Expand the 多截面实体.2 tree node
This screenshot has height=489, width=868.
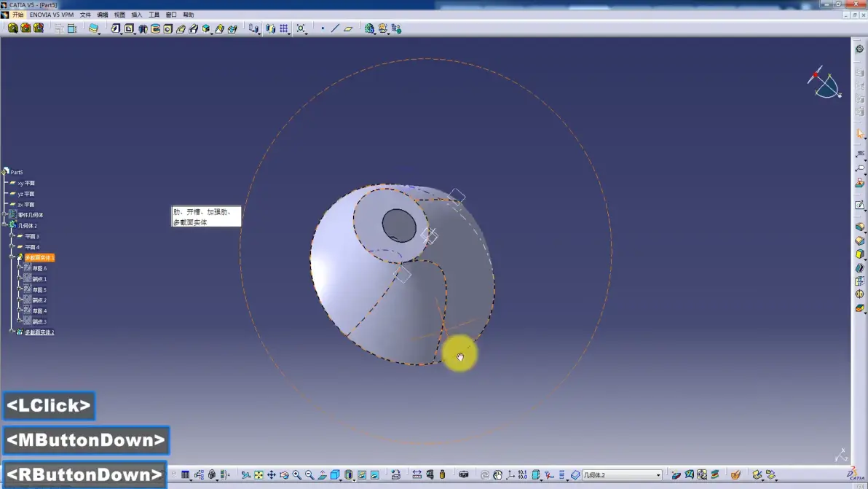tap(12, 332)
